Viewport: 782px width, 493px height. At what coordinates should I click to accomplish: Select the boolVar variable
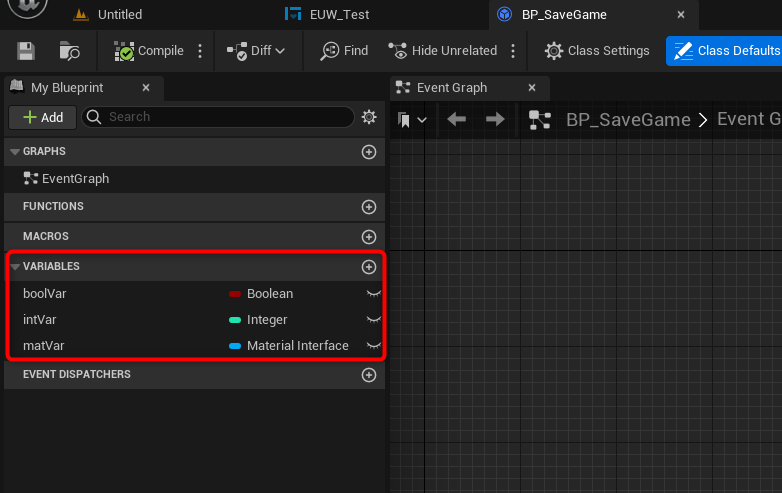[45, 294]
